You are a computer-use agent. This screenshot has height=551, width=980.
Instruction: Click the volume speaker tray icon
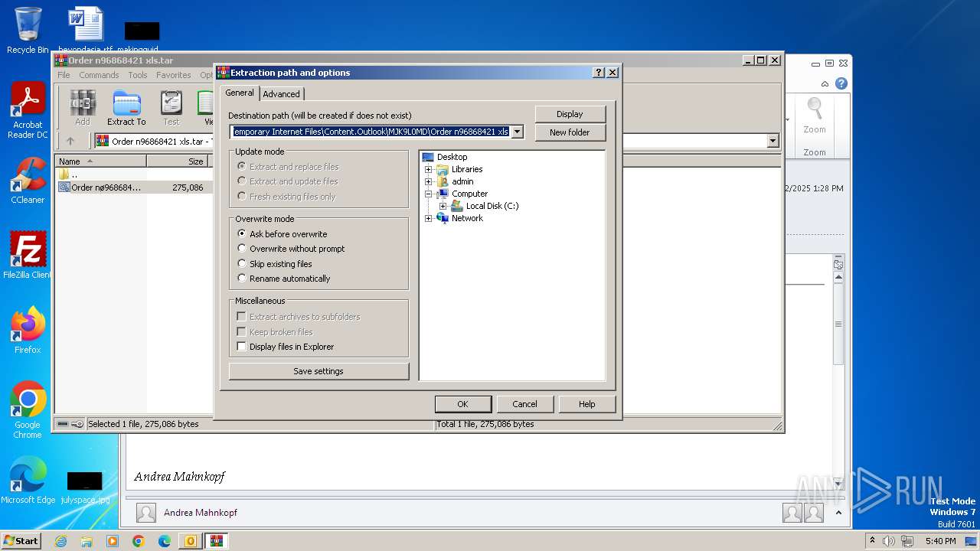click(x=889, y=541)
